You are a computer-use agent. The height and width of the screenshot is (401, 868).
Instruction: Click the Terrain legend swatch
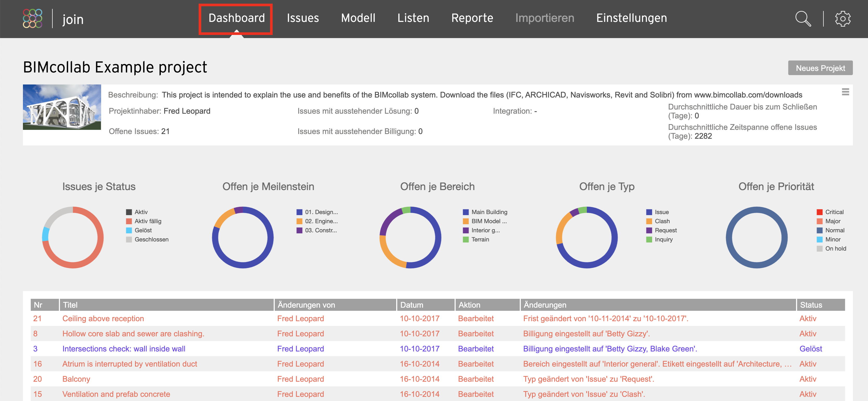(466, 239)
